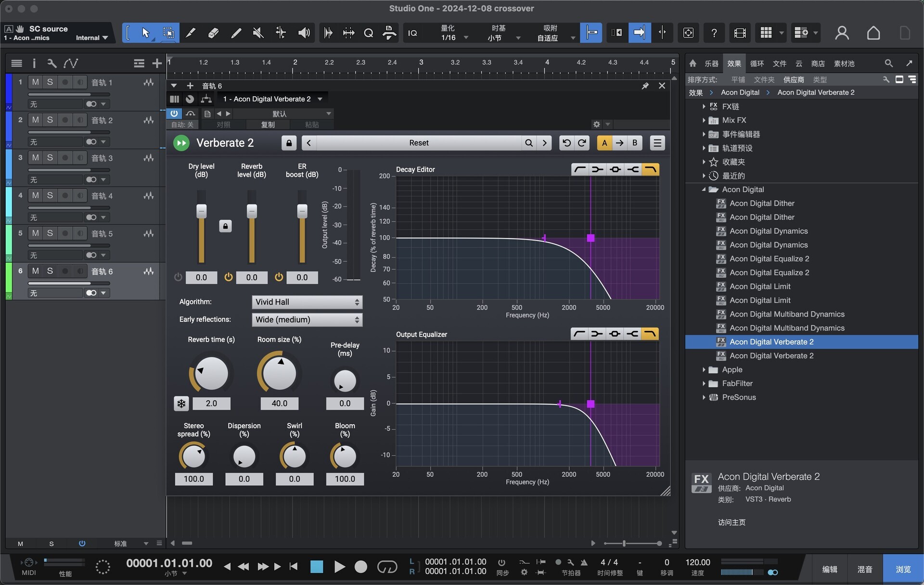The height and width of the screenshot is (585, 924).
Task: Open the user account icon
Action: pos(842,33)
